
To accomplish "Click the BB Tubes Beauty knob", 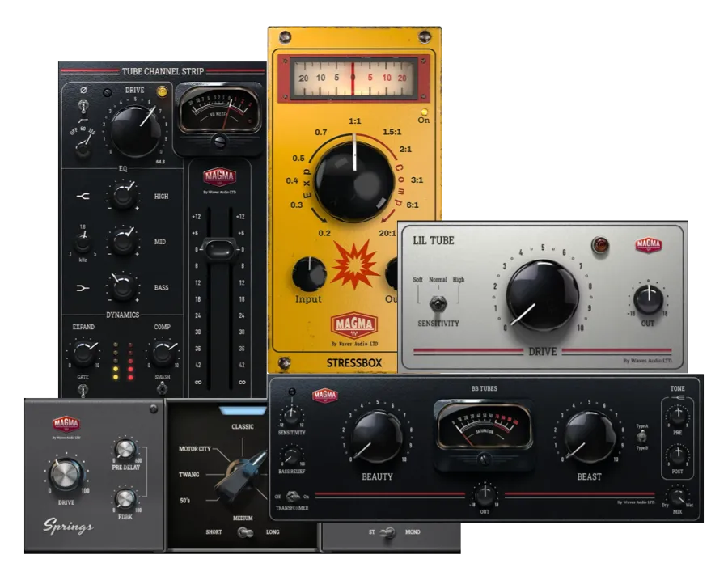I will 377,438.
